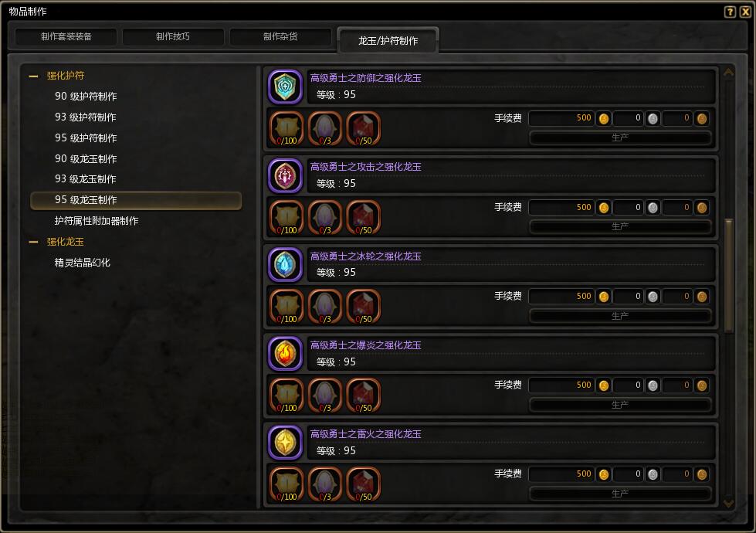
Task: Click the scroll down arrow of recipe list
Action: click(728, 504)
